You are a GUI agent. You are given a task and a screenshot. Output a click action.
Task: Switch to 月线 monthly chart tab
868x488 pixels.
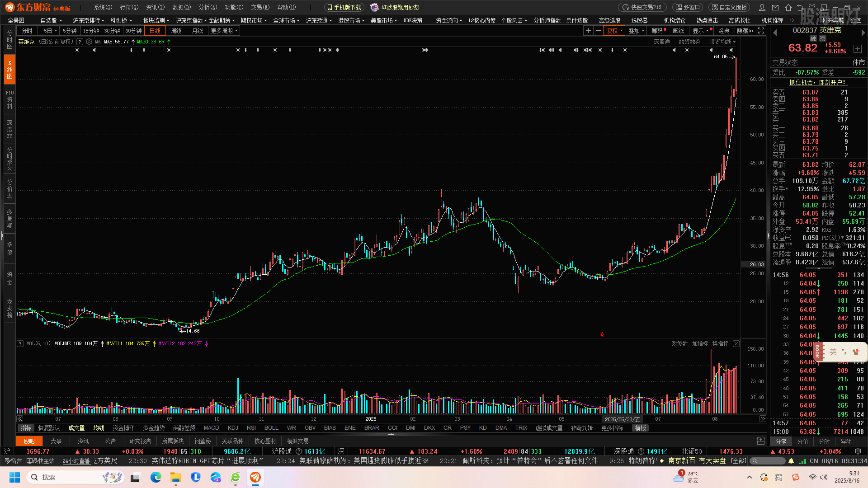click(198, 31)
